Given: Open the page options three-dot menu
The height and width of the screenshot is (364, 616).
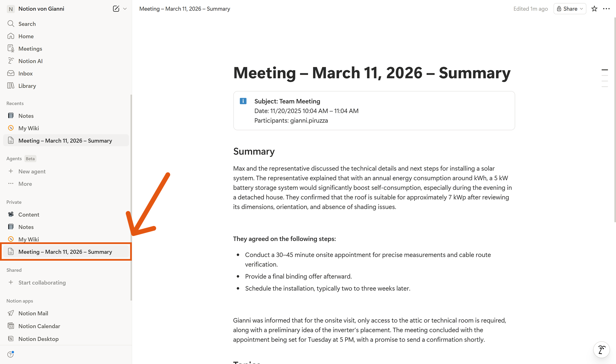Looking at the screenshot, I should point(606,9).
